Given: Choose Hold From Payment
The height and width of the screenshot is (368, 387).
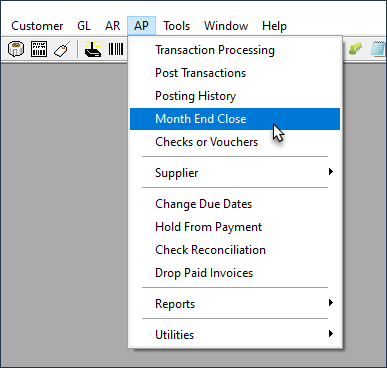Looking at the screenshot, I should click(x=235, y=227).
